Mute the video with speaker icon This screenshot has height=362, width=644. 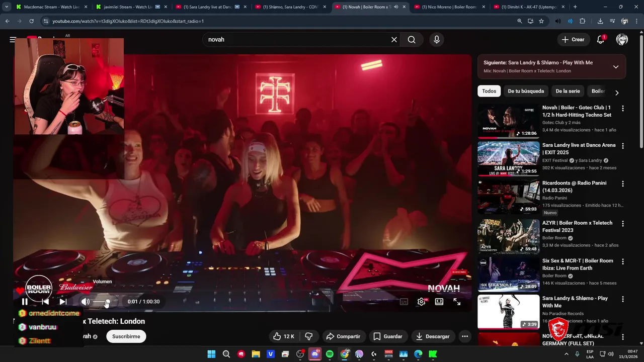coord(86,302)
